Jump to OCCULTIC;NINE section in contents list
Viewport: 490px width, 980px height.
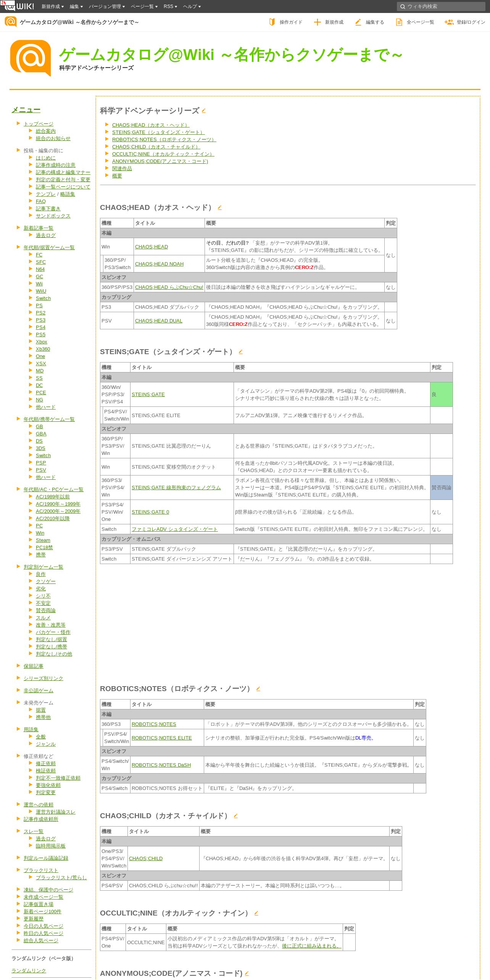163,154
